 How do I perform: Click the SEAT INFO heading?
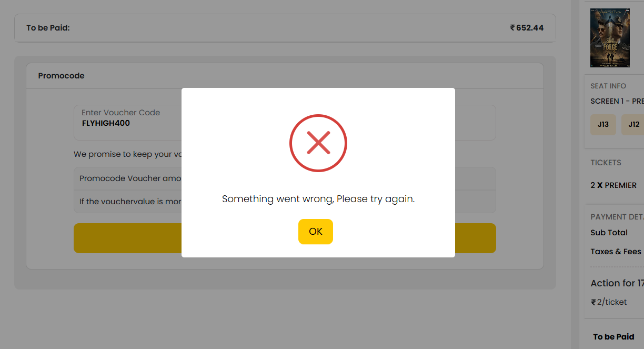(608, 86)
